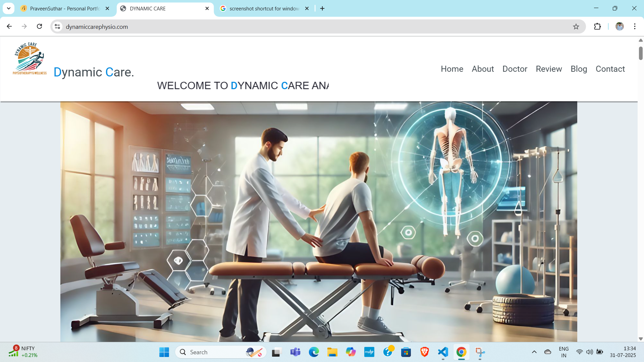Viewport: 644px width, 362px height.
Task: Open the Review navigation link
Action: [x=549, y=69]
